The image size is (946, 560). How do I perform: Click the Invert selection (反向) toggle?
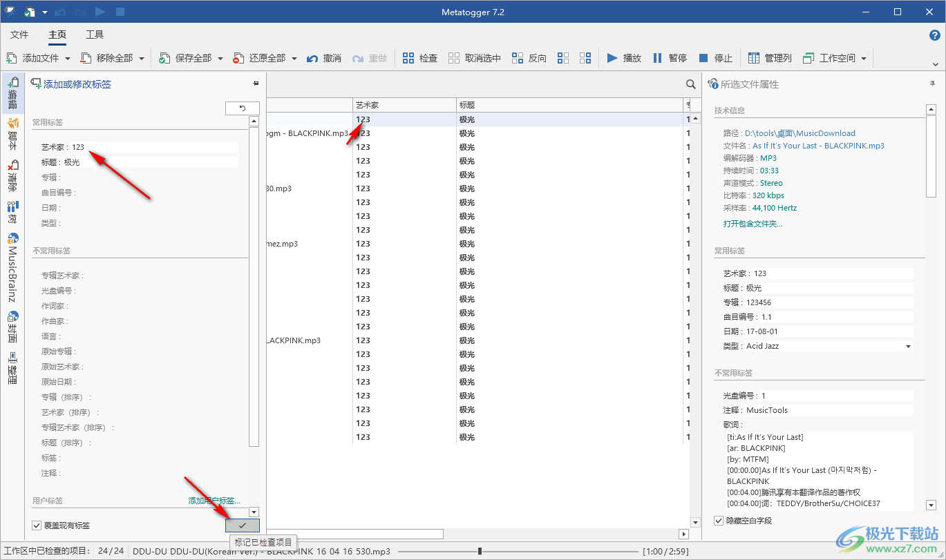518,58
